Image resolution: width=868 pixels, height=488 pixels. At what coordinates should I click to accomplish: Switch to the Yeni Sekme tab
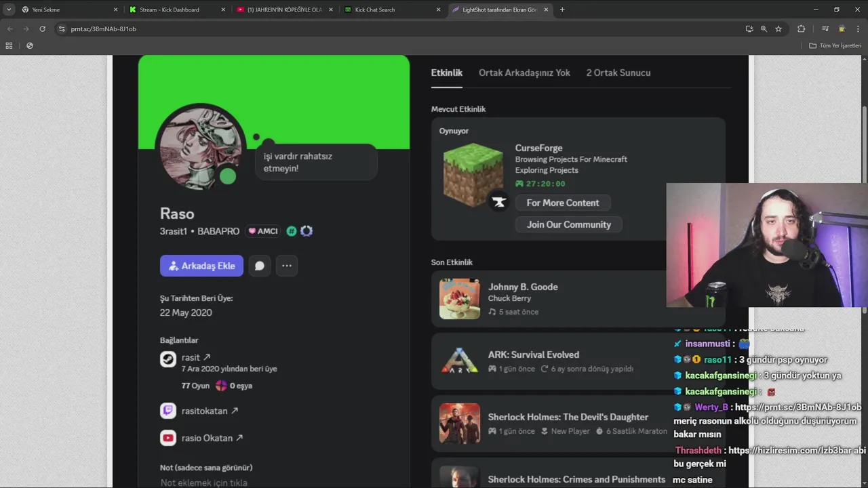coord(69,9)
